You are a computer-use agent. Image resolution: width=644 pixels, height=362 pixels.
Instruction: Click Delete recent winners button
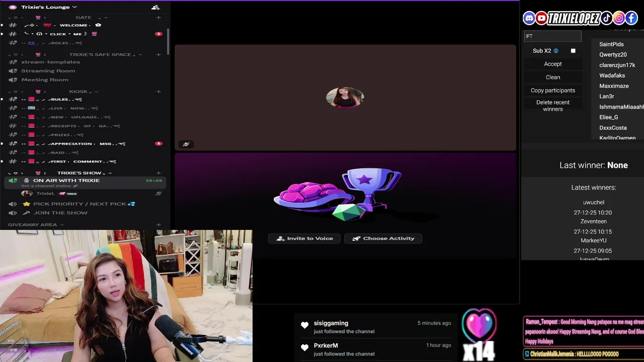553,106
